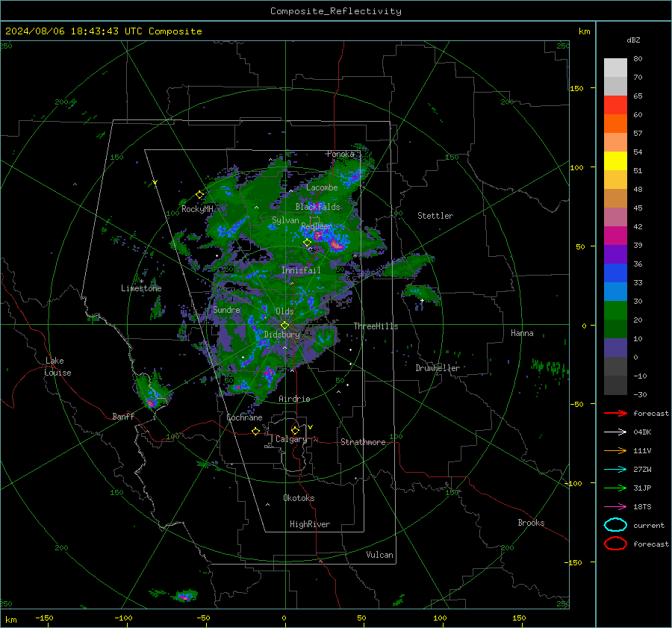Click the ThreeHills city label
Viewport: 672px width, 628px height.
coord(376,326)
